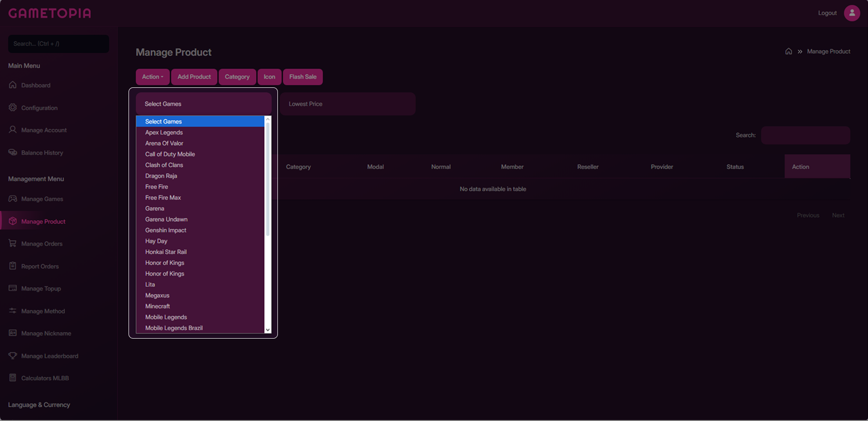
Task: Open the Action dropdown button
Action: [x=153, y=77]
